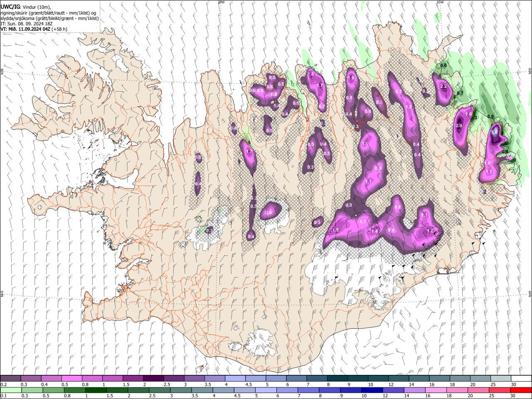Pick lower legend swatch starting at 14

pyautogui.click(x=414, y=390)
